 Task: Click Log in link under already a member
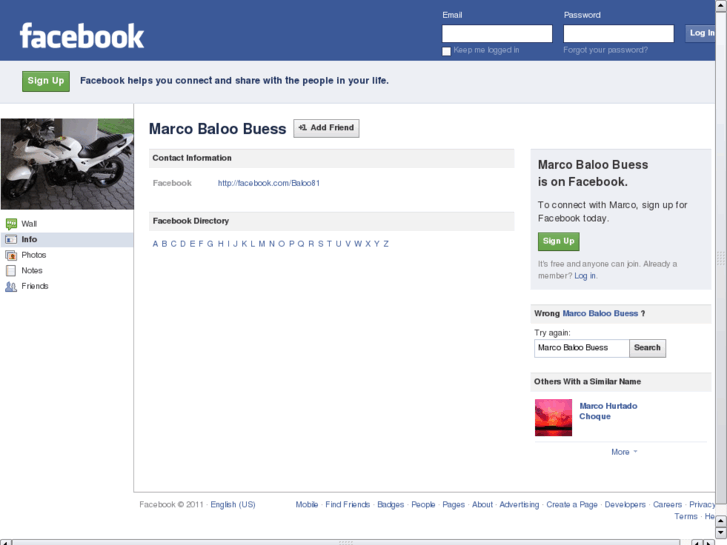(x=585, y=276)
